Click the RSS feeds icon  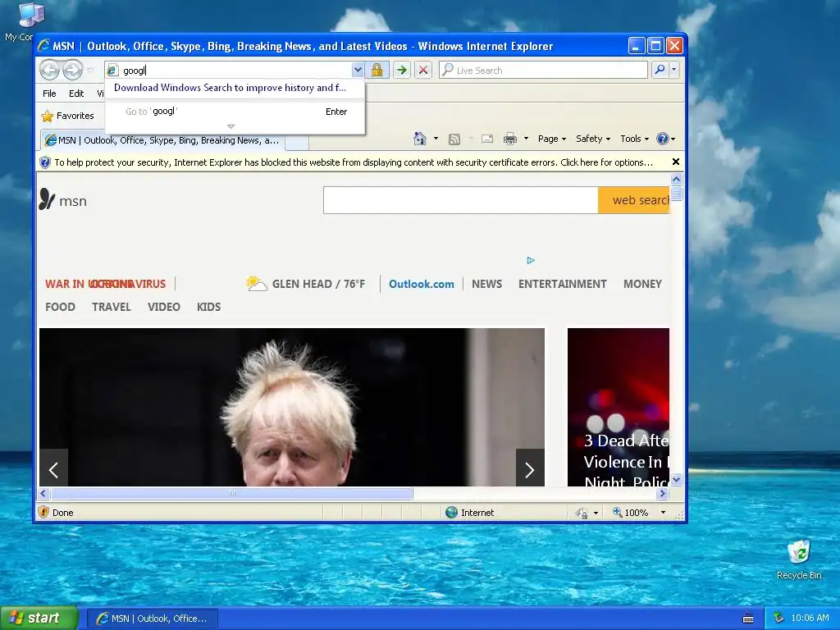click(x=454, y=139)
